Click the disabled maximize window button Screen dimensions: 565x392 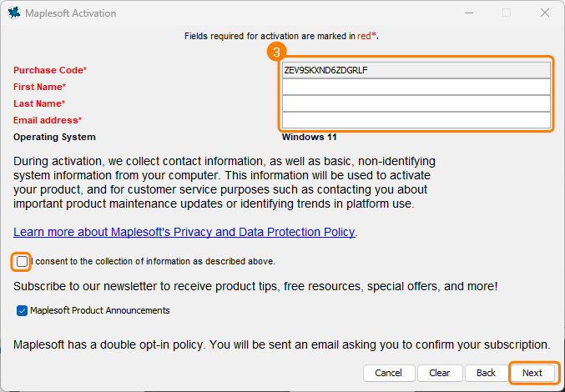507,13
